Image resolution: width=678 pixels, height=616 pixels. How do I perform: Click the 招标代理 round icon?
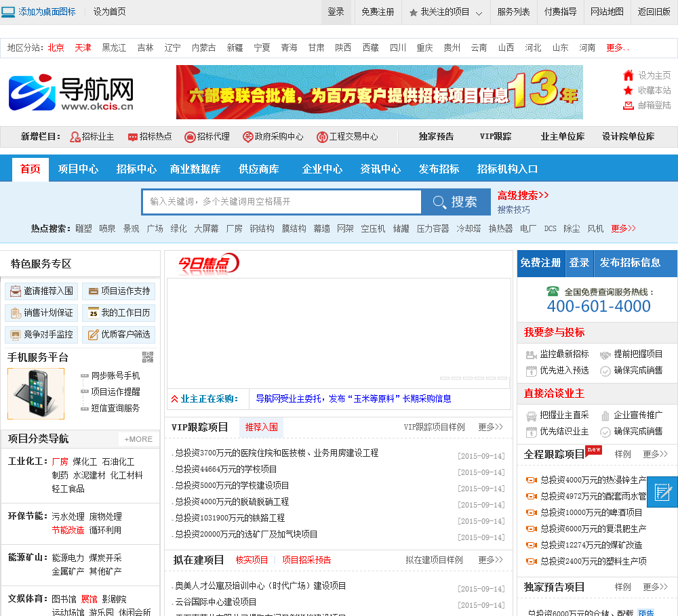tap(190, 137)
